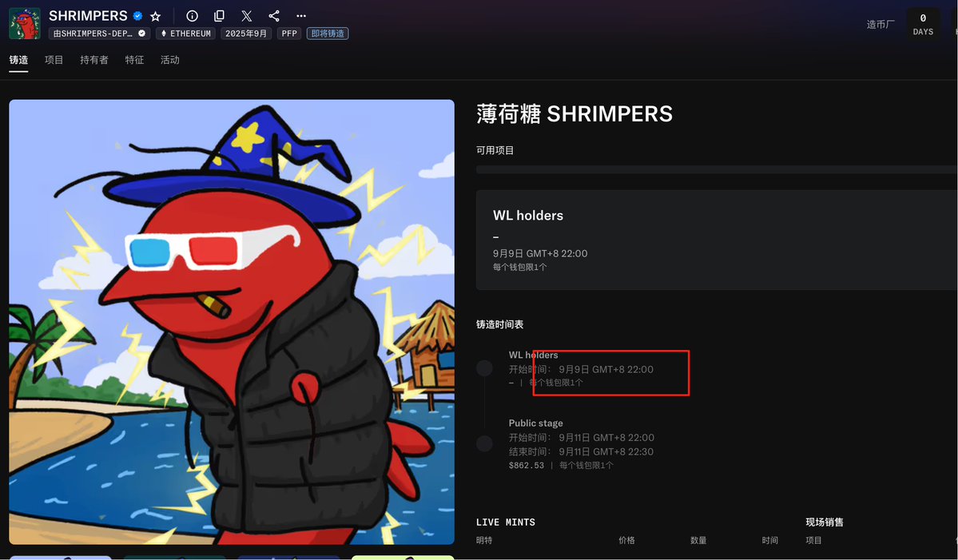Open the X (Twitter) profile icon
This screenshot has height=560, width=958.
pos(246,16)
